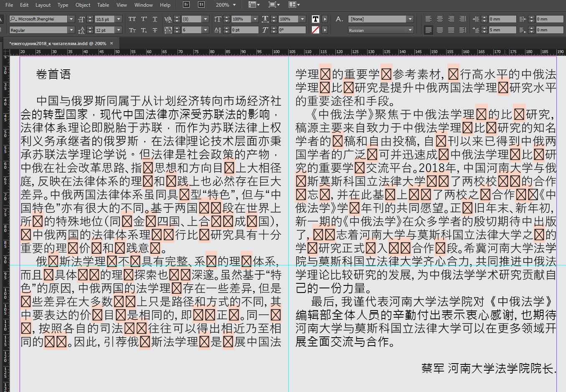Open the View Options icon menu
Viewport: 566px width, 392px height.
[254, 5]
